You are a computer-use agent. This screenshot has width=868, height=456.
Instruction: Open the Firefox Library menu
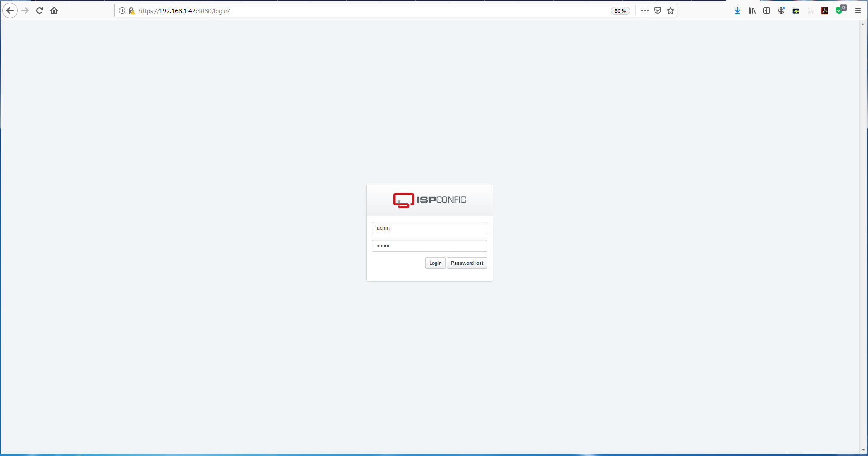[752, 10]
